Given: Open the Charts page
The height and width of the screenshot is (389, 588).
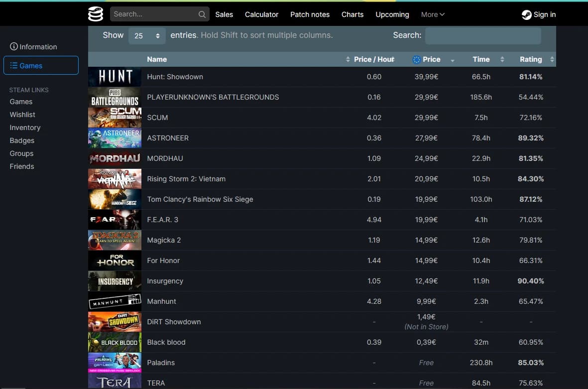Looking at the screenshot, I should pos(352,14).
